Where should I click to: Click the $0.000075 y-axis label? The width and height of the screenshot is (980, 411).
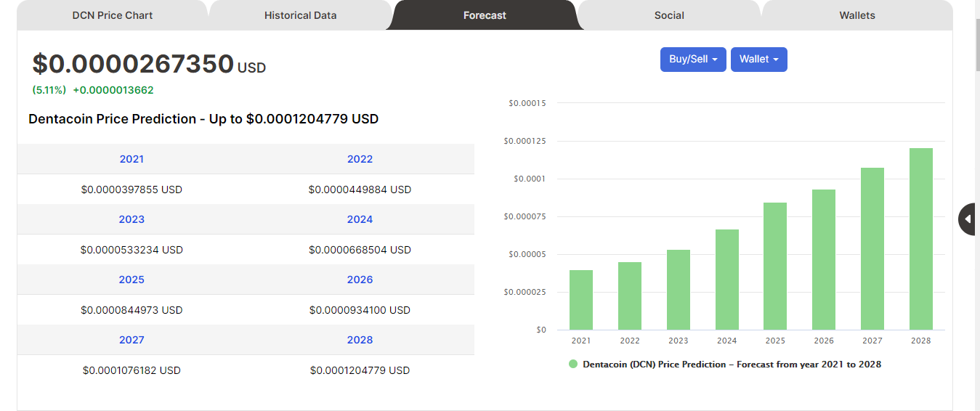tap(525, 216)
